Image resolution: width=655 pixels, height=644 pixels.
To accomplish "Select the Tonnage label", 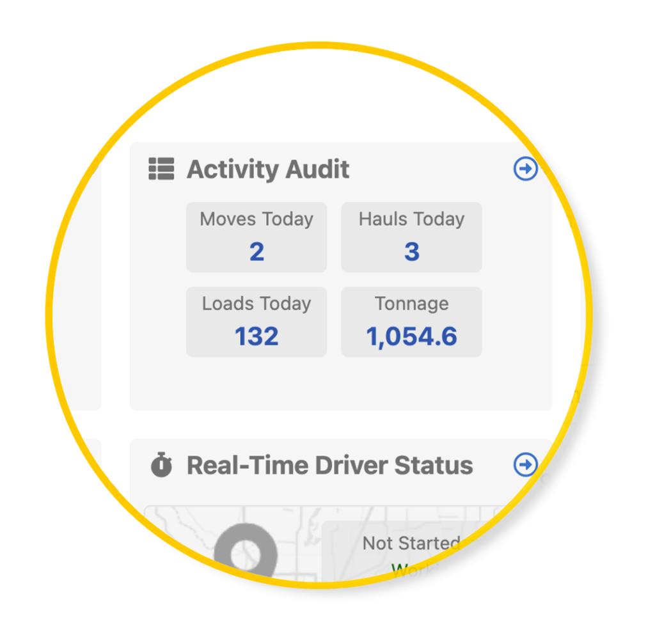I will [411, 304].
